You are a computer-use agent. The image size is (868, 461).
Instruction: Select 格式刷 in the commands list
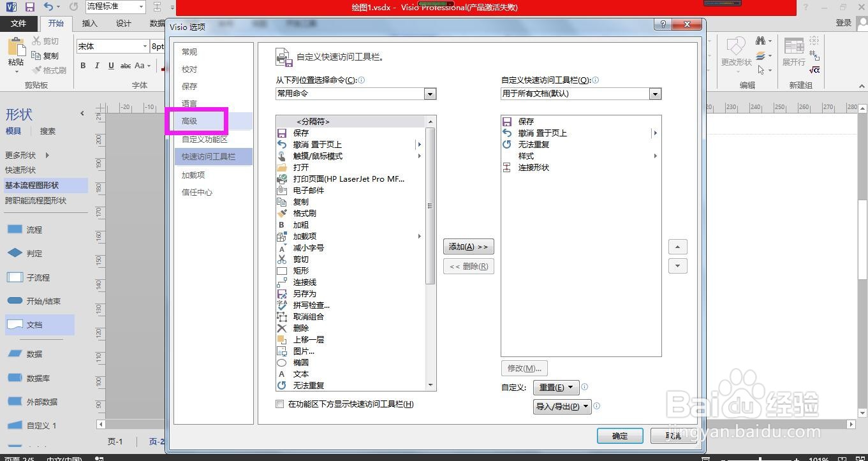pyautogui.click(x=305, y=213)
